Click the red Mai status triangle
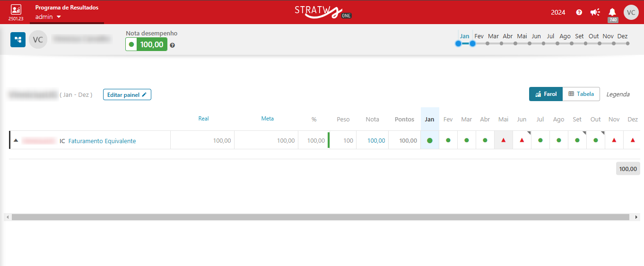This screenshot has width=644, height=266. click(x=504, y=140)
